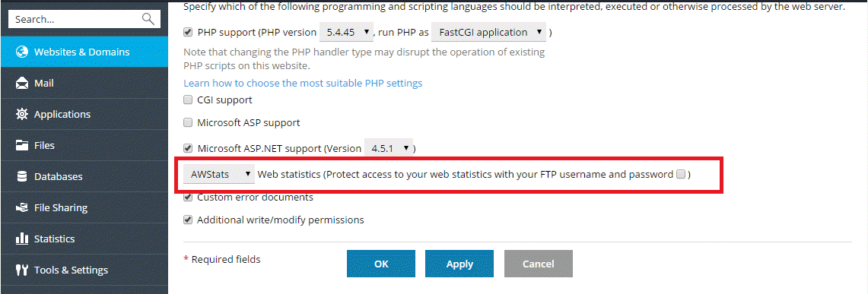This screenshot has width=868, height=294.
Task: Click the Search input field
Action: [84, 19]
